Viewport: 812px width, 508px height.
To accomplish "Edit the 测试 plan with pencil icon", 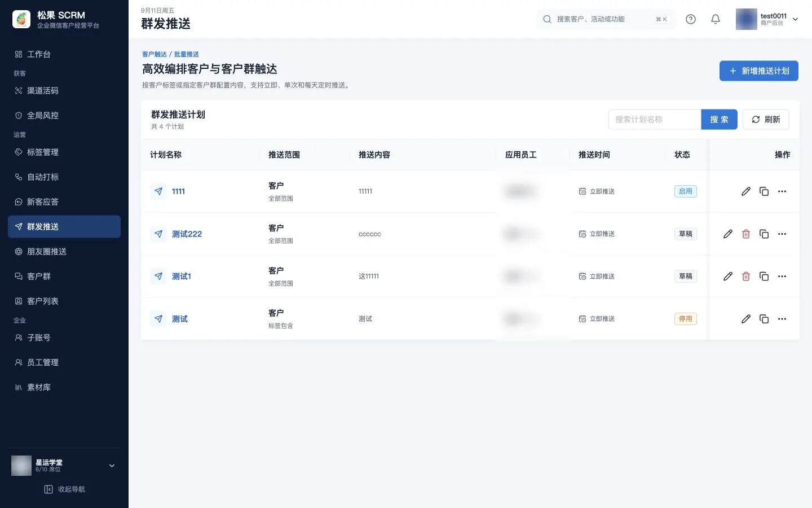I will [745, 319].
